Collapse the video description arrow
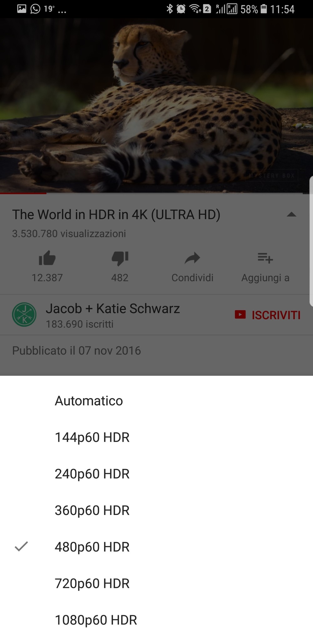This screenshot has height=644, width=313. pos(291,215)
